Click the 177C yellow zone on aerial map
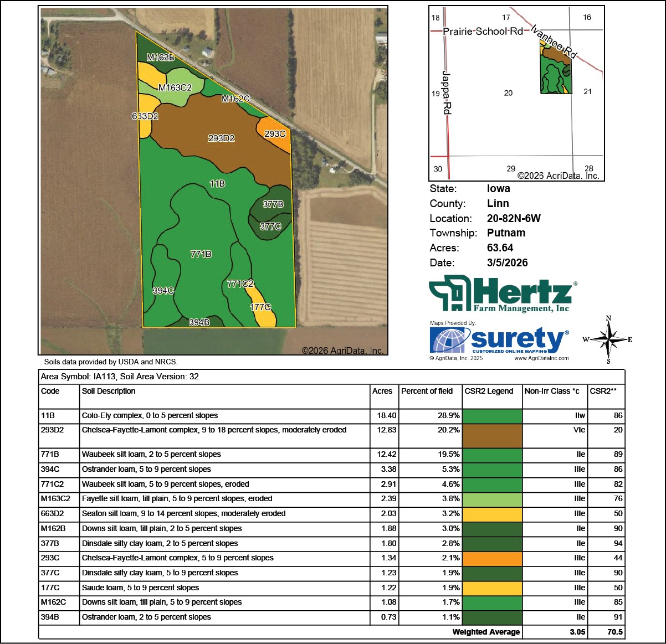This screenshot has width=666, height=644. (x=260, y=307)
